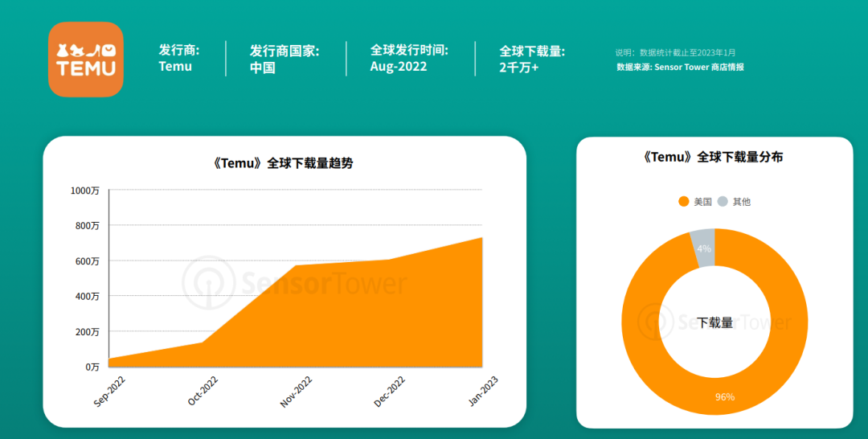Viewport: 868px width, 439px height.
Task: Click the orange 美国 legend dot
Action: click(x=684, y=202)
